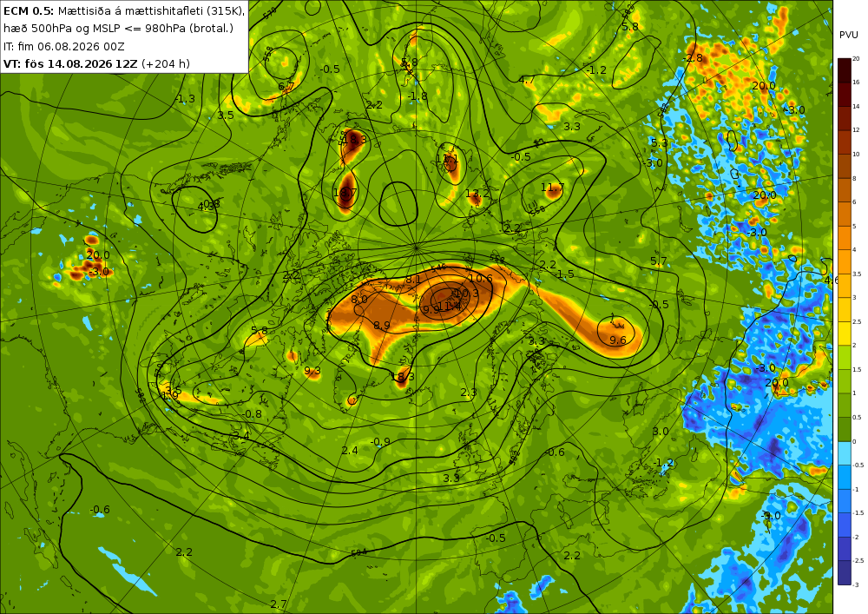Click the '6.7' PV value label
This screenshot has width=868, height=614.
286,86
